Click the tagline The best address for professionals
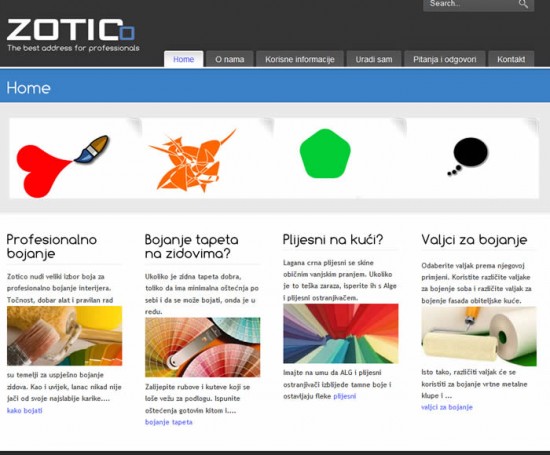Viewport: 550px width, 455px height. coord(73,48)
